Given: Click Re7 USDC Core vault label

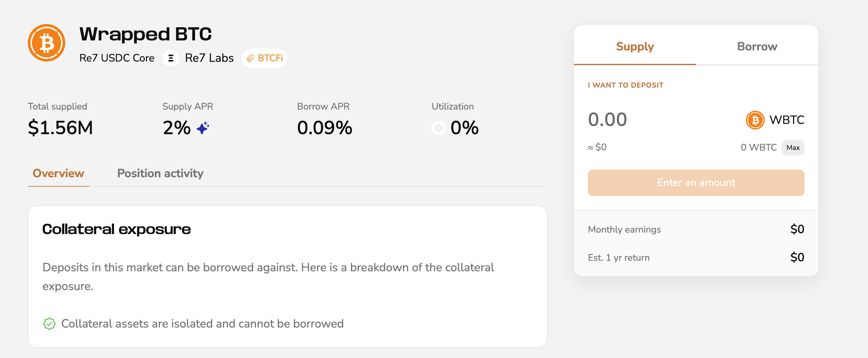Looking at the screenshot, I should [x=116, y=58].
